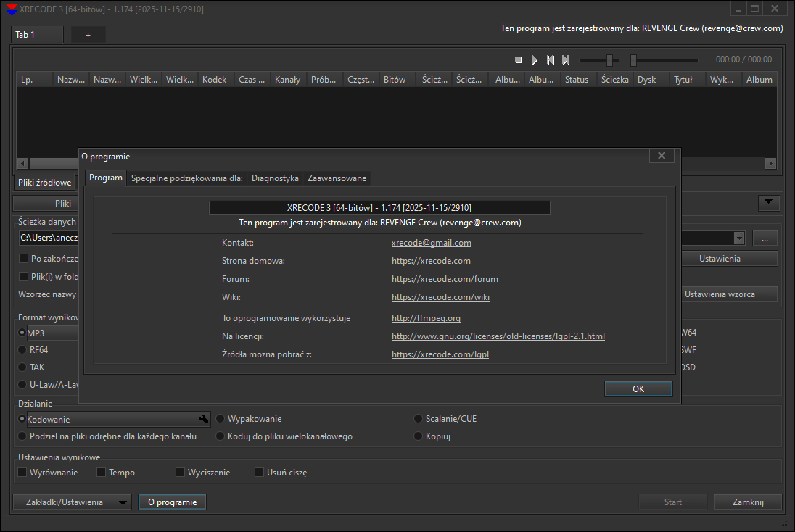Viewport: 795px width, 532px height.
Task: Select the TAK format radio
Action: pos(22,367)
